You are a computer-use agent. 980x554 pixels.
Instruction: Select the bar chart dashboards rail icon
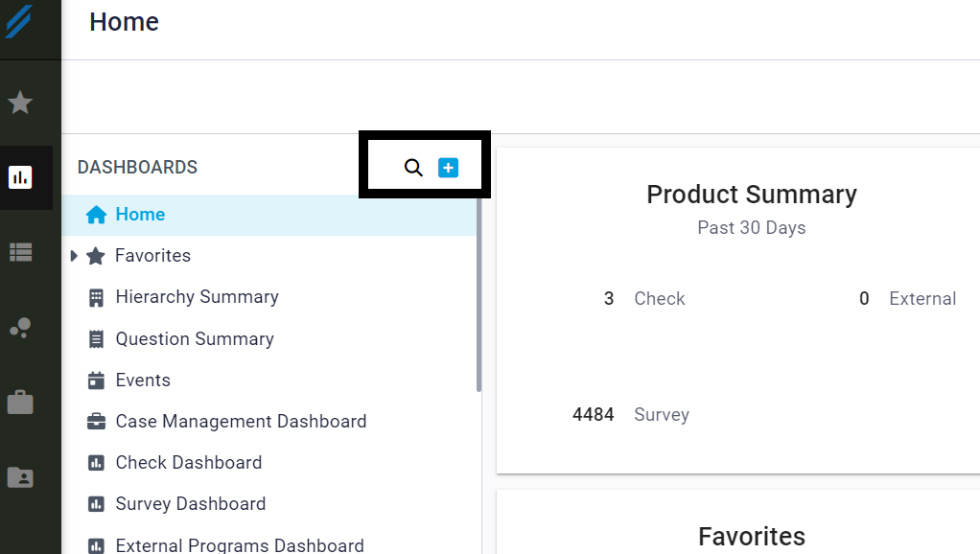(20, 177)
